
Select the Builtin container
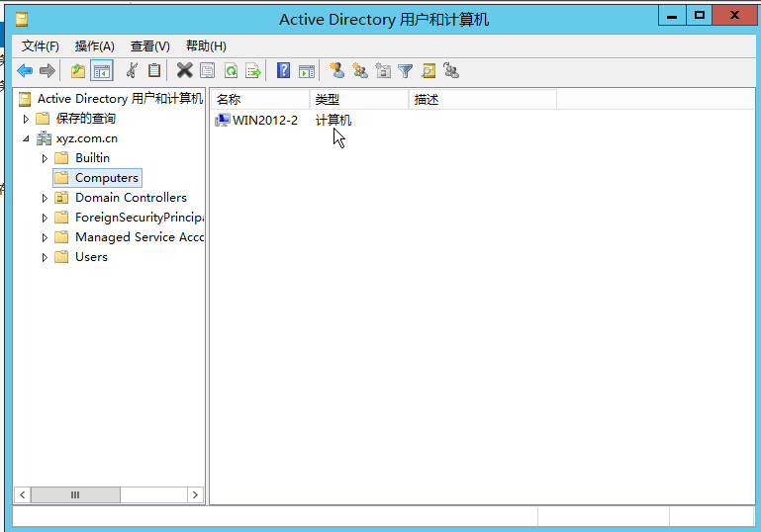coord(92,158)
